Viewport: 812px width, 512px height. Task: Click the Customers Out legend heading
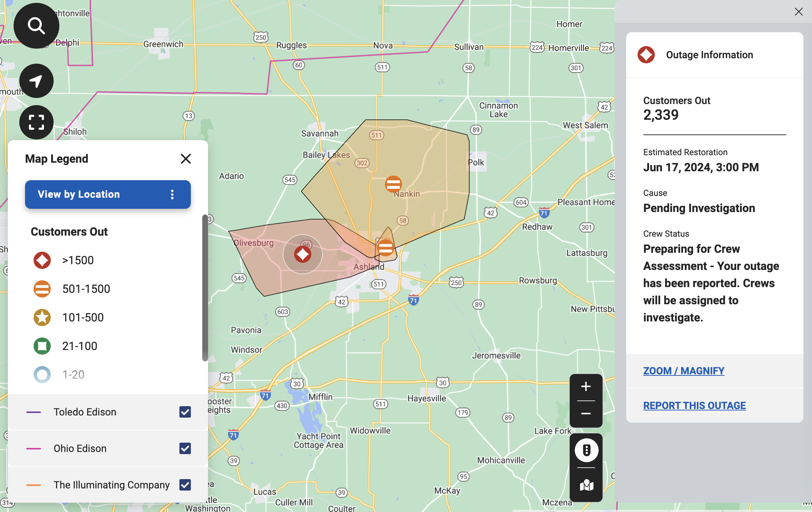[x=69, y=232]
